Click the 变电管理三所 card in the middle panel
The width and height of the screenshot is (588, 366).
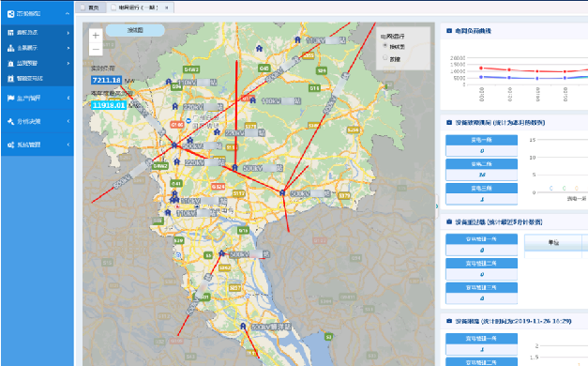[481, 293]
